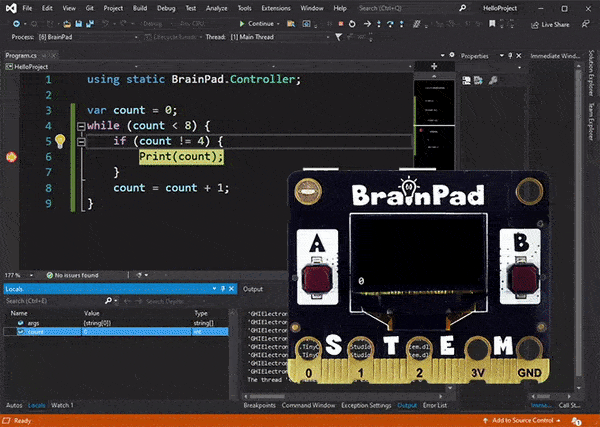Click the No issues found indicator

pyautogui.click(x=72, y=275)
